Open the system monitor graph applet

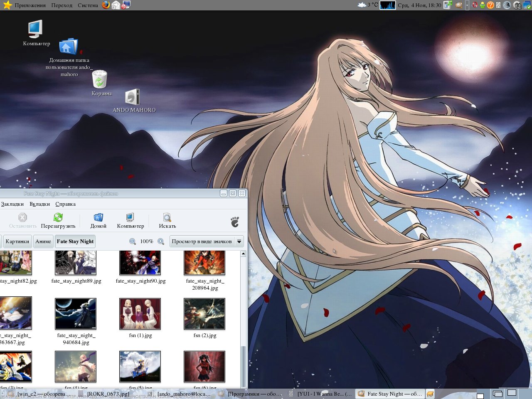pos(388,5)
